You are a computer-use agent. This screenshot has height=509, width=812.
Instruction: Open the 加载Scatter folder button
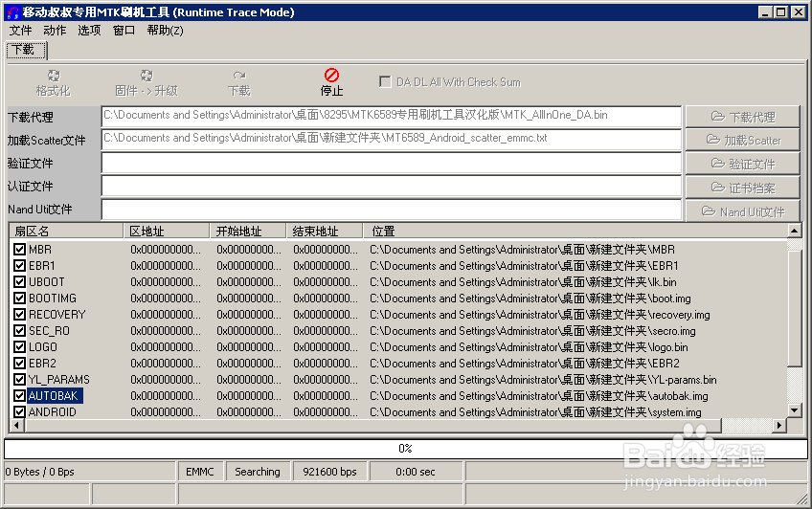click(743, 141)
